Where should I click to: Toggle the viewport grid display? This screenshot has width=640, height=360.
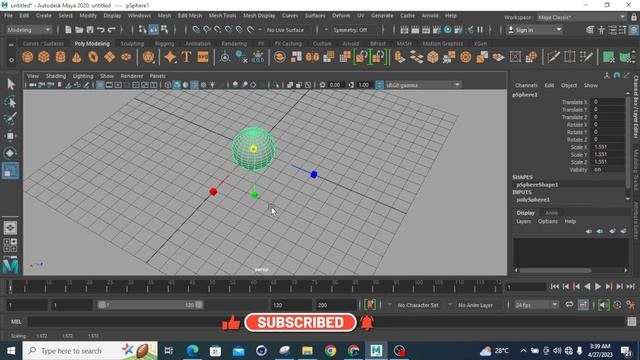[100, 85]
